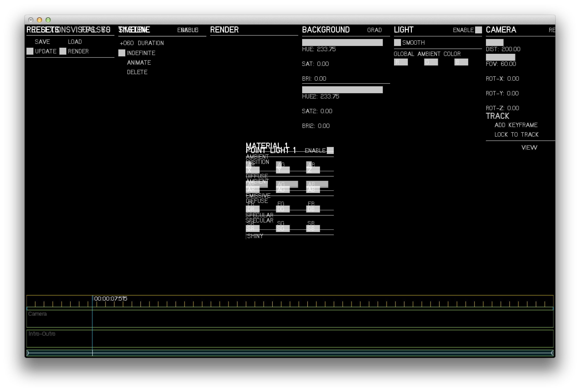Click the VIEW button

click(x=529, y=147)
